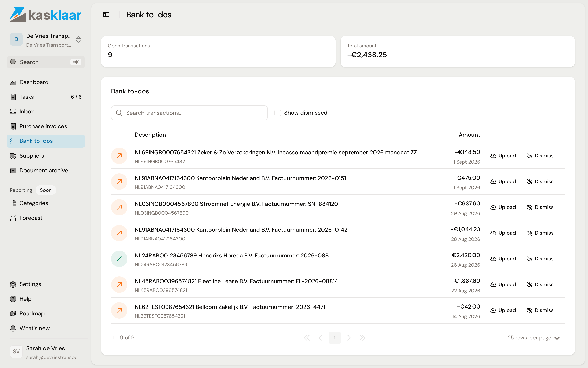
Task: Go to Tasks in sidebar
Action: click(46, 97)
